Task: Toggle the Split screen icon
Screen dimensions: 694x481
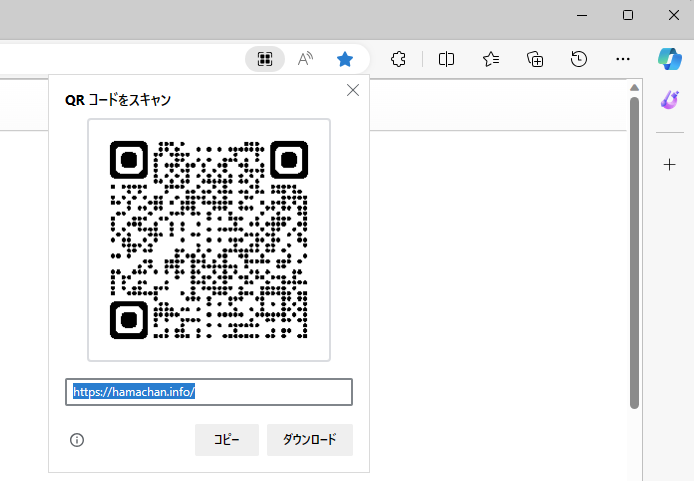Action: pos(447,59)
